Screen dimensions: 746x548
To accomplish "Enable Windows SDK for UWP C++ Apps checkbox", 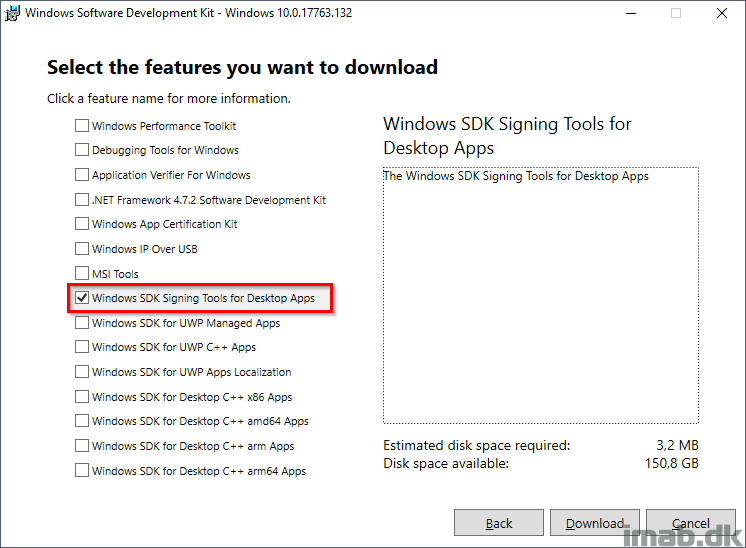I will [x=82, y=347].
